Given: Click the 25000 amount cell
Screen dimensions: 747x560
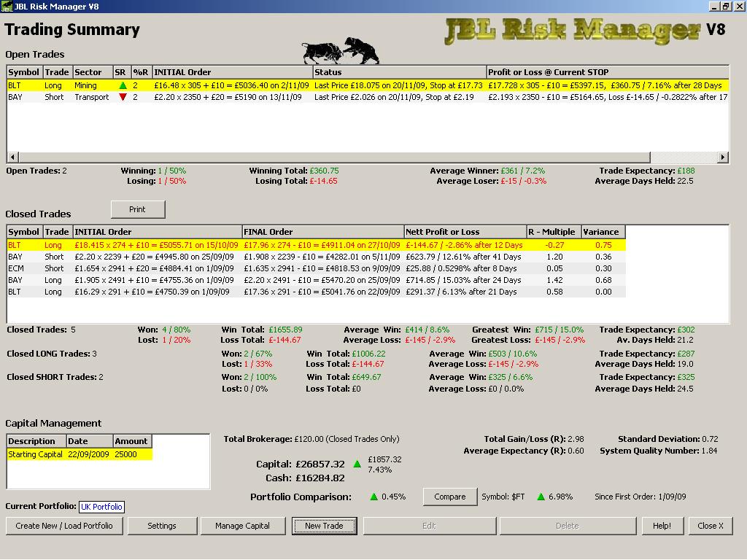Looking at the screenshot, I should [x=125, y=454].
